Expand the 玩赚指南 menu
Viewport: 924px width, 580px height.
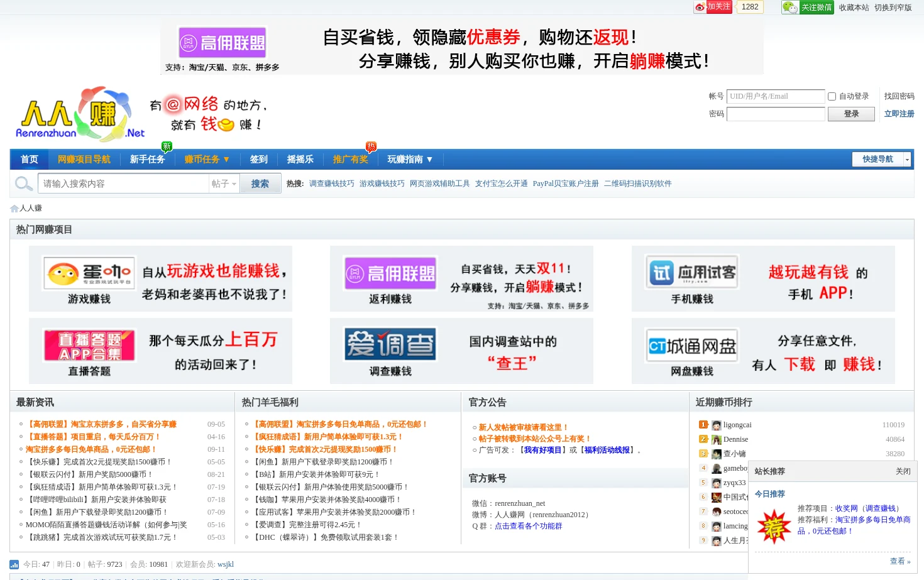coord(410,160)
